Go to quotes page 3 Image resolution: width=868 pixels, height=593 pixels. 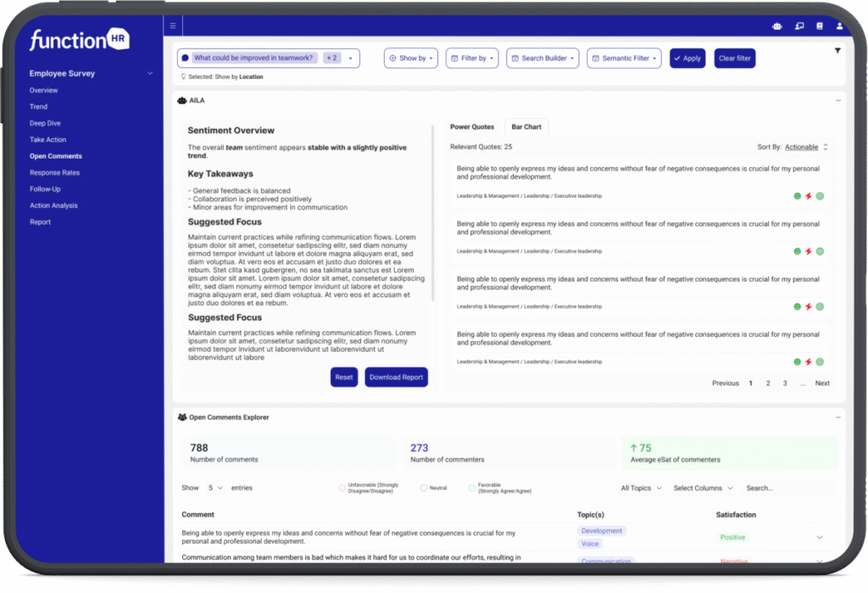click(785, 383)
